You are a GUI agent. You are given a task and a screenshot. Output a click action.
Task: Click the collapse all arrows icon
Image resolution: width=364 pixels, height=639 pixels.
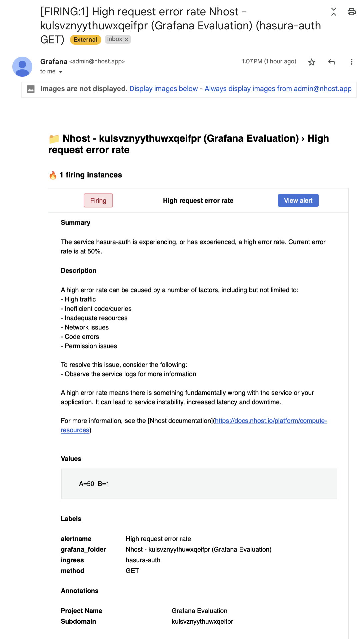334,12
